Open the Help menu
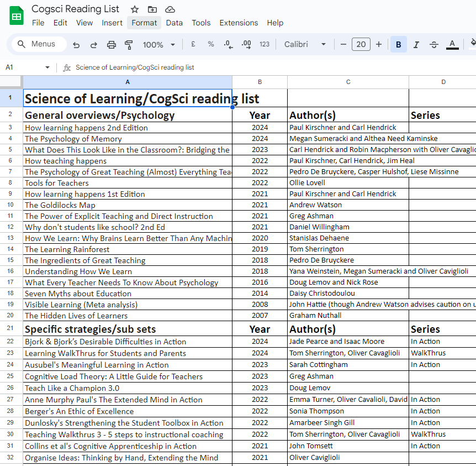Image resolution: width=476 pixels, height=466 pixels. pos(275,23)
